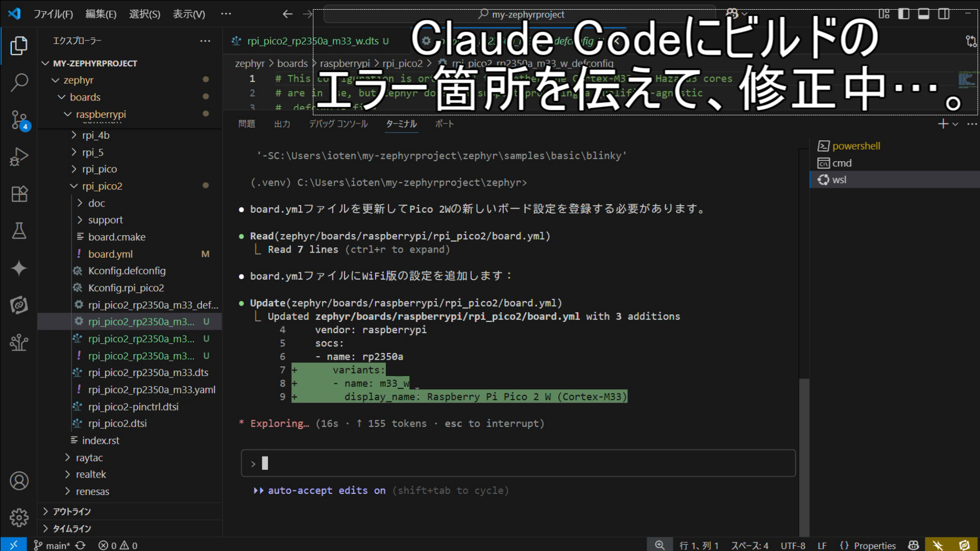This screenshot has height=551, width=980.
Task: Change LF line ending in status bar
Action: [x=822, y=545]
